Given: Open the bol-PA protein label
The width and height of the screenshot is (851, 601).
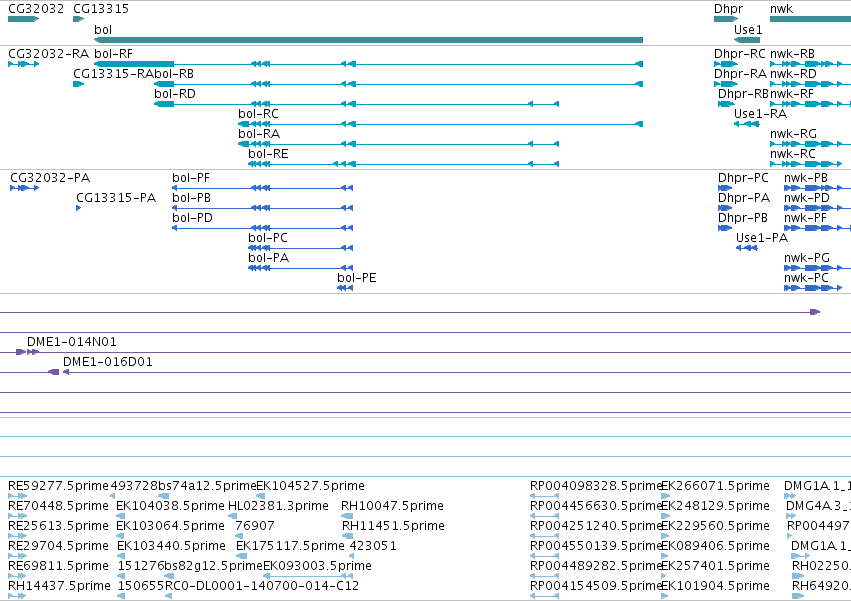Looking at the screenshot, I should coord(269,258).
